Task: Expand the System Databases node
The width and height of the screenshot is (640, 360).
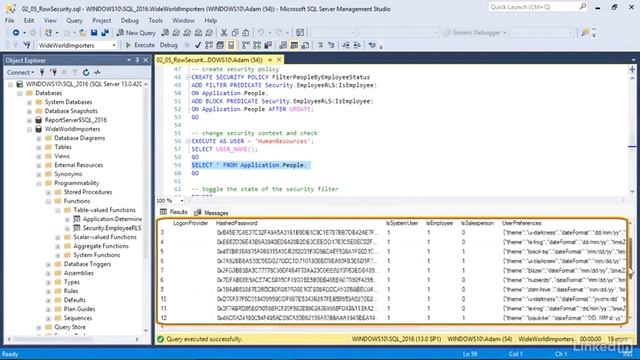Action: pos(29,102)
